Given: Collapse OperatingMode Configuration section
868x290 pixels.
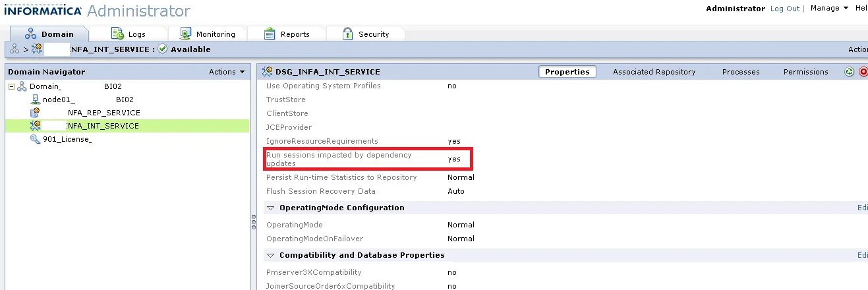Looking at the screenshot, I should click(270, 208).
